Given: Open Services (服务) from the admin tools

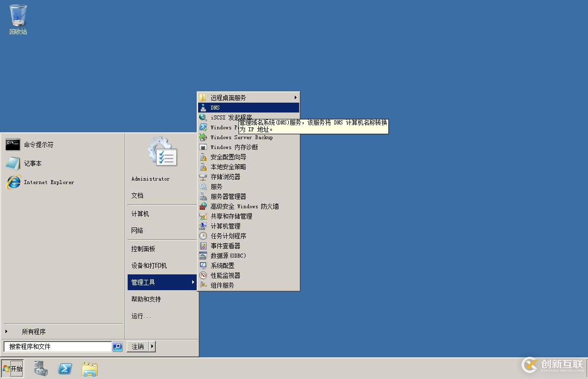Looking at the screenshot, I should click(248, 187).
